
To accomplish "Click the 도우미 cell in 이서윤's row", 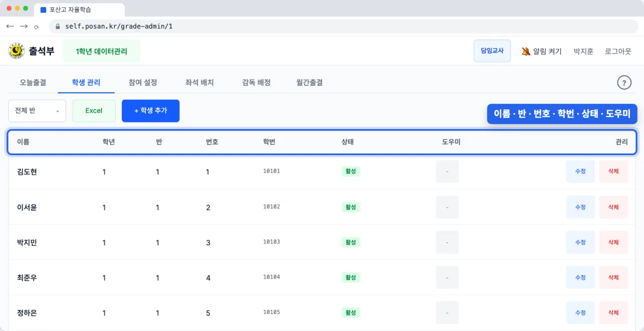I will 447,207.
